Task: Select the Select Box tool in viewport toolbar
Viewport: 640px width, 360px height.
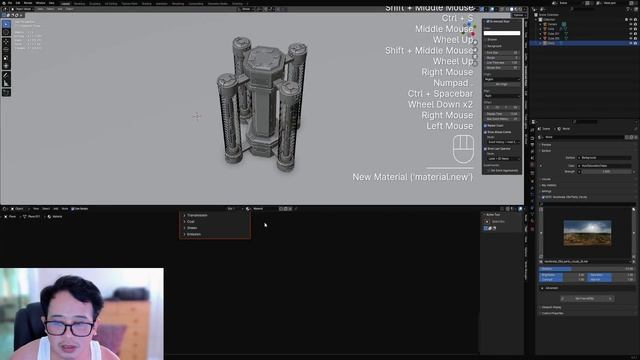Action: coord(6,24)
